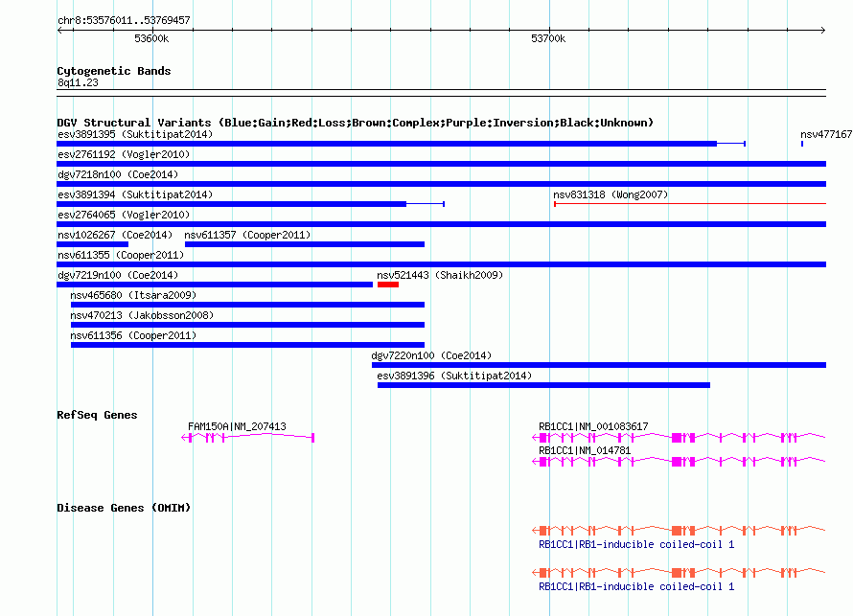This screenshot has width=853, height=616.
Task: Click the esv3891394 (Suktitipat2014) variant label
Action: coord(135,194)
